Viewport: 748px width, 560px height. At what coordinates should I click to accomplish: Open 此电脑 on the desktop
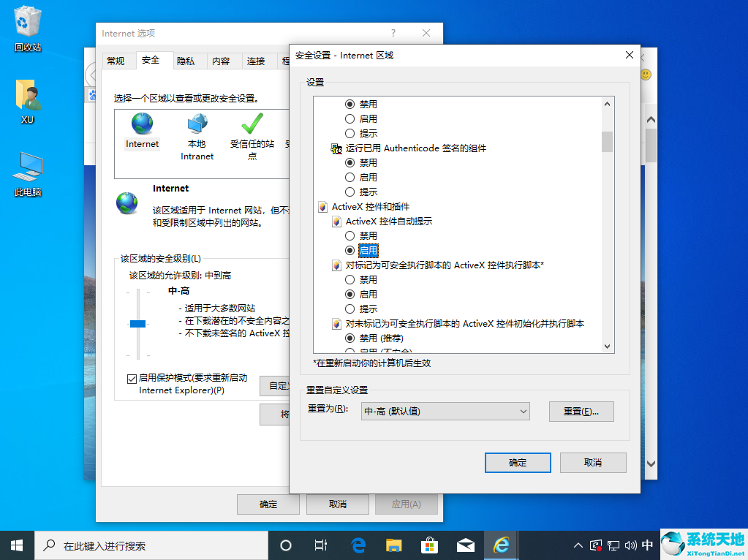click(26, 167)
